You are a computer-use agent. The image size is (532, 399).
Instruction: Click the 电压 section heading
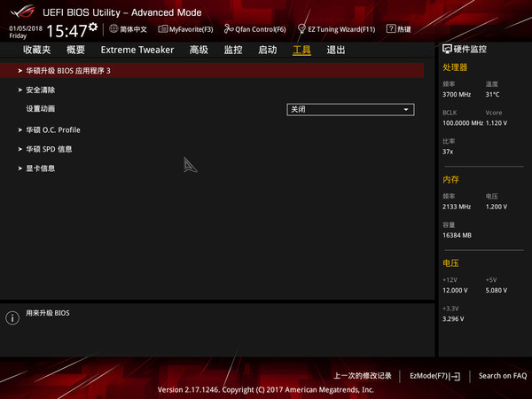tap(451, 263)
